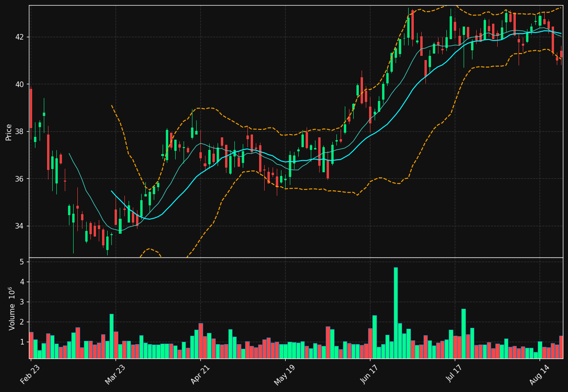Click the tall red candlestick above Feb 23

31,108
